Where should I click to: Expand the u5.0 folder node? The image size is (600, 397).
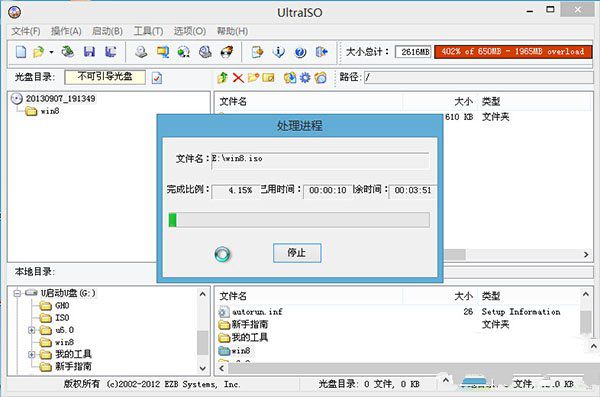point(31,330)
